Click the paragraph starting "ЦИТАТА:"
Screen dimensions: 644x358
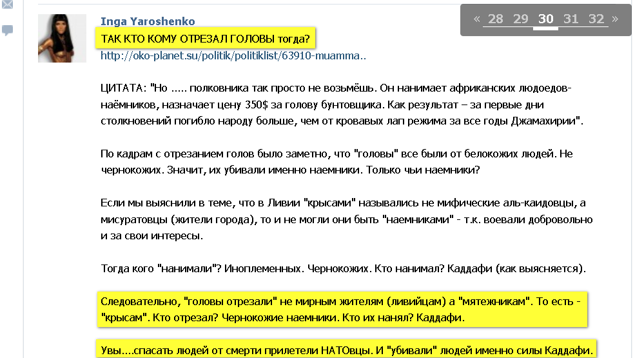[x=342, y=104]
